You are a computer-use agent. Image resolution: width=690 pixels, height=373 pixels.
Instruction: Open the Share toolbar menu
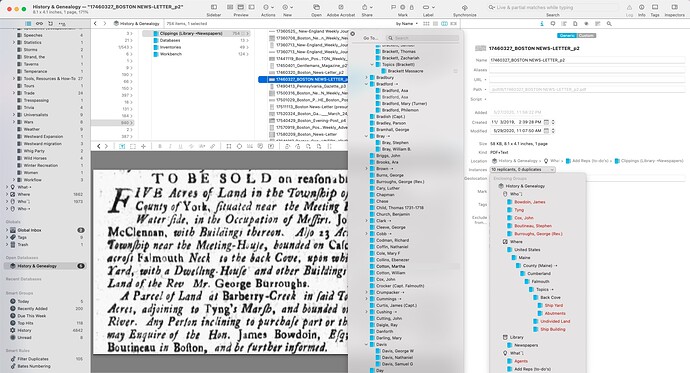pyautogui.click(x=367, y=7)
